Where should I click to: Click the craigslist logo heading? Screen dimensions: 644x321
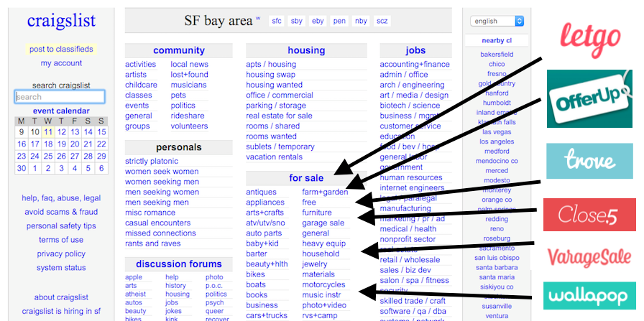(61, 21)
